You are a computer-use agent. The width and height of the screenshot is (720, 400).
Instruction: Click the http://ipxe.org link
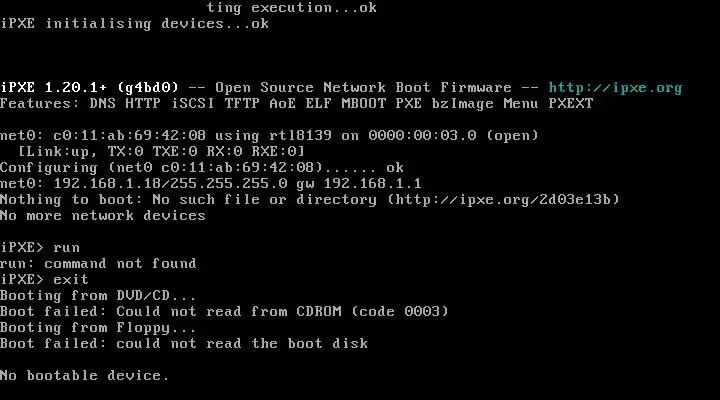[x=615, y=88]
